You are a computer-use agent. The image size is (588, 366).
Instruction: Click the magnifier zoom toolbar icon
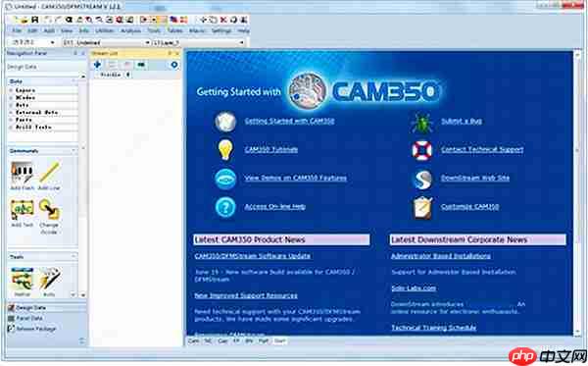(69, 20)
